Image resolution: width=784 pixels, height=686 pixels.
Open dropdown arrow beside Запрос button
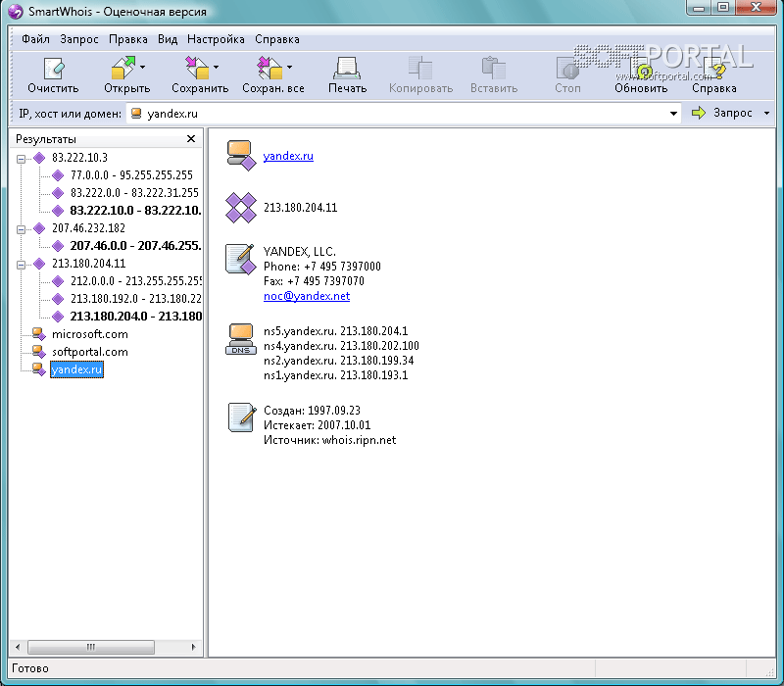click(x=767, y=114)
